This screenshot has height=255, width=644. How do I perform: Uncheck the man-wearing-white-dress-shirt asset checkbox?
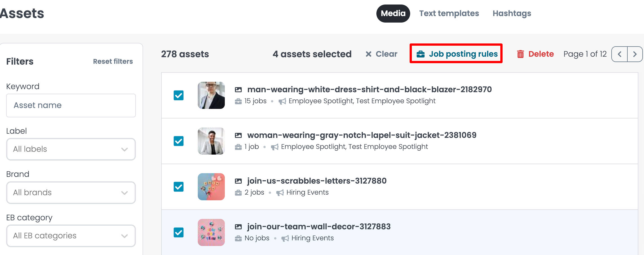coord(179,95)
